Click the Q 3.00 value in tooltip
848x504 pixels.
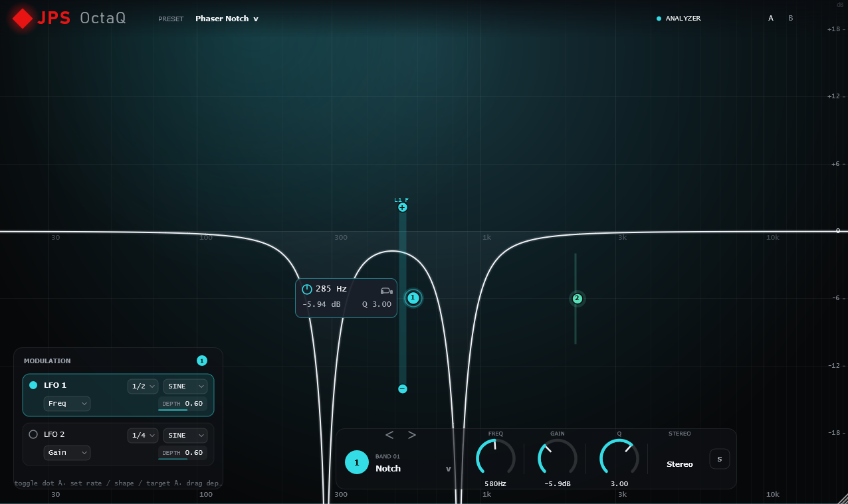pyautogui.click(x=377, y=304)
